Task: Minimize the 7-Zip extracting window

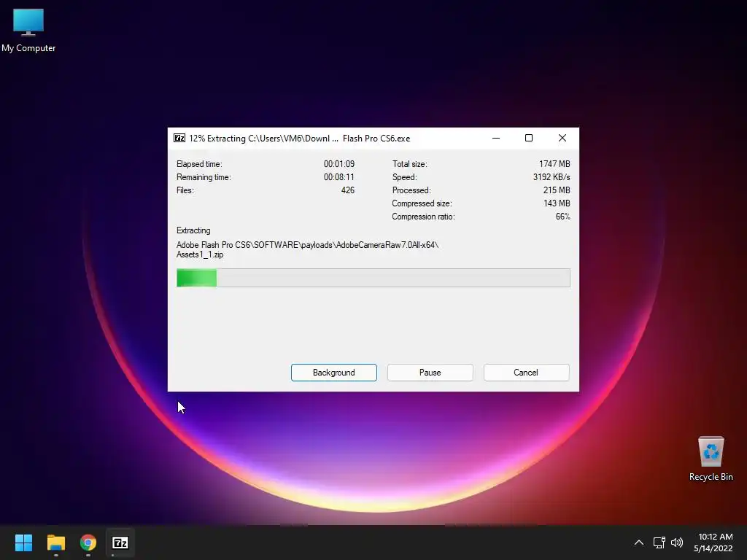Action: pos(496,138)
